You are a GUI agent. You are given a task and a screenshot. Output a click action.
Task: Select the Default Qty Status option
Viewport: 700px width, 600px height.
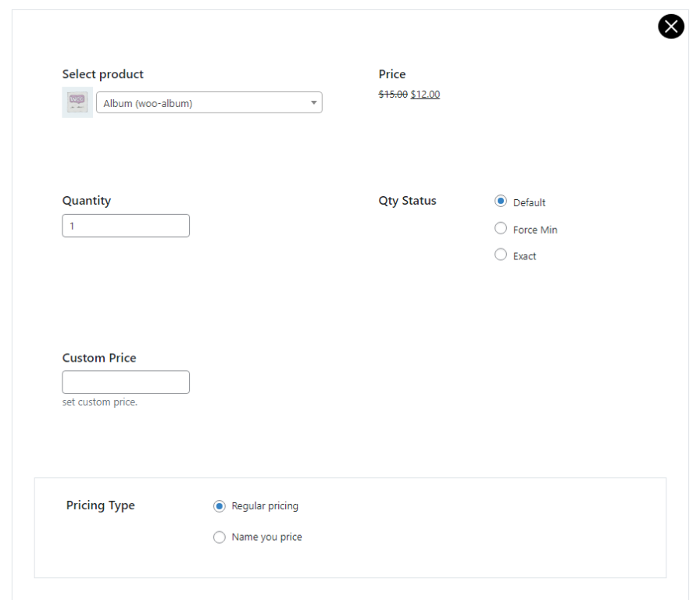tap(501, 202)
